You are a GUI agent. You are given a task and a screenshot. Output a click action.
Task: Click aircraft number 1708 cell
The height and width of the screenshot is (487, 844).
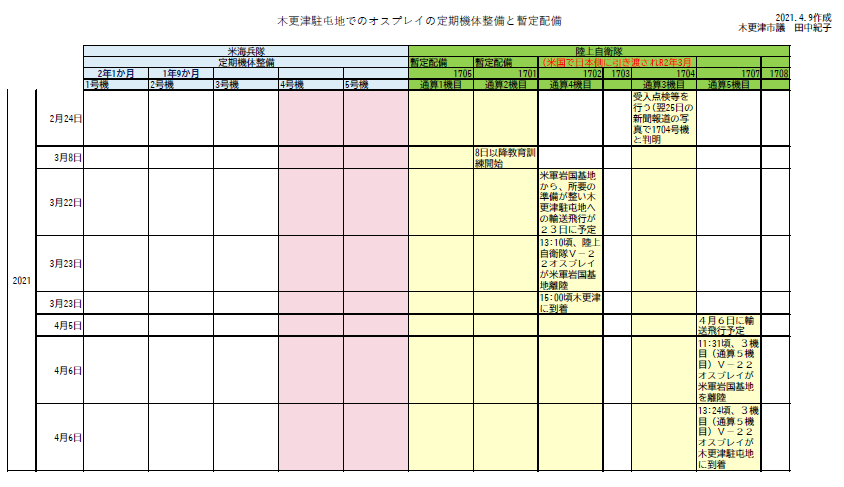coord(776,74)
